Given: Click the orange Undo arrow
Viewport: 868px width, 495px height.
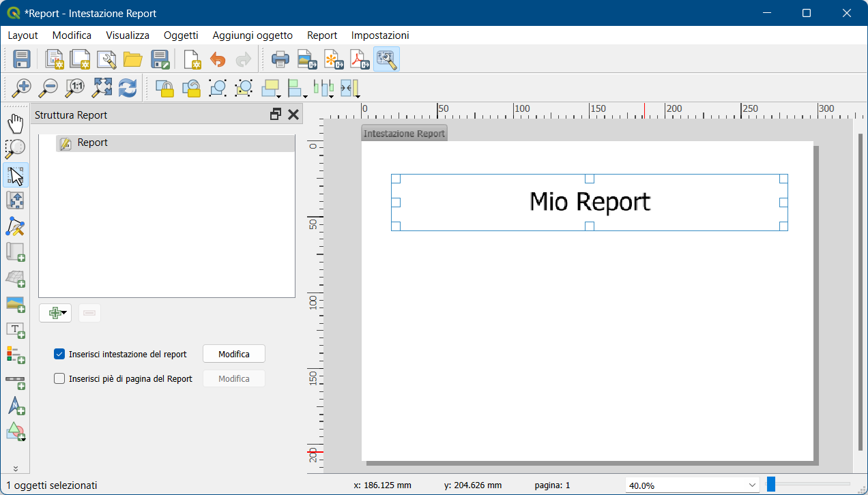Looking at the screenshot, I should 218,59.
